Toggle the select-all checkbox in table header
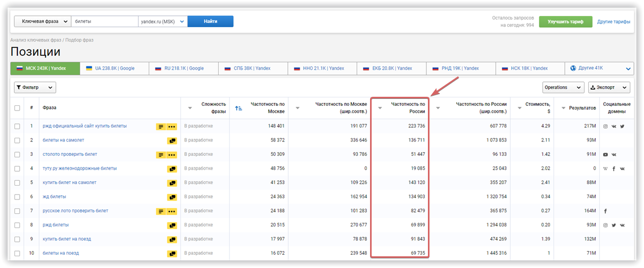This screenshot has width=644, height=268. (x=18, y=108)
